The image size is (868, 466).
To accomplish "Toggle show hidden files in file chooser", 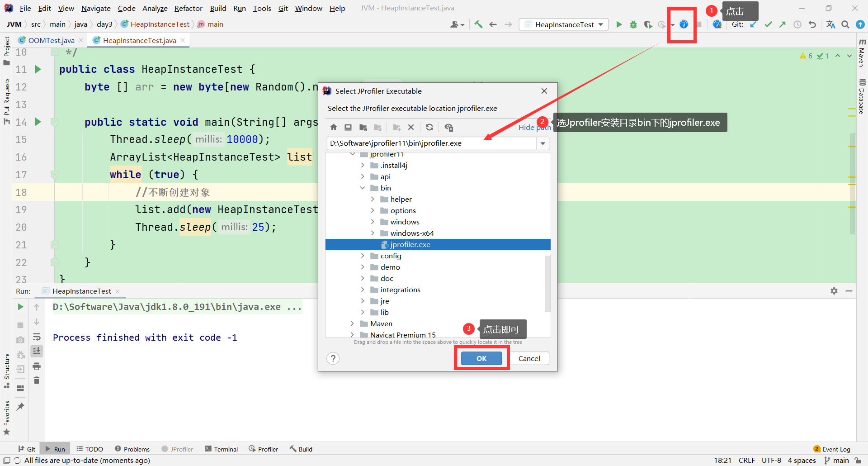I will [x=448, y=128].
